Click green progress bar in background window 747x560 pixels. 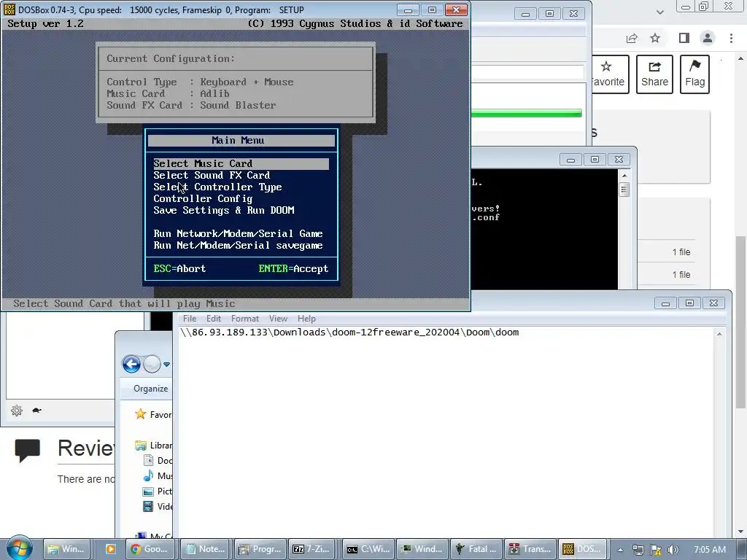[527, 113]
